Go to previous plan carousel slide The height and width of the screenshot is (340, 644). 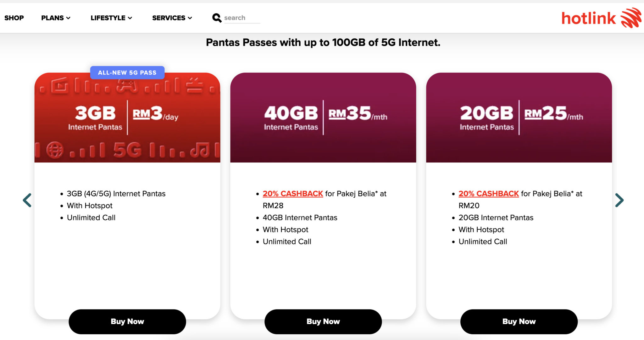click(27, 200)
